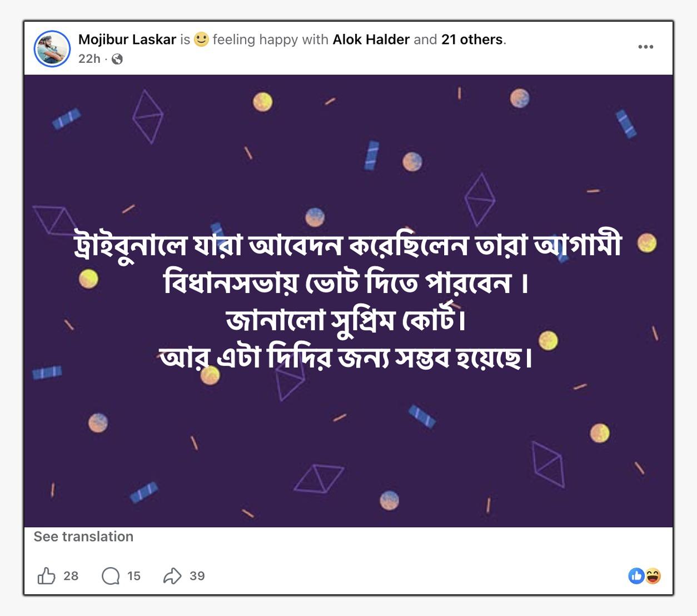Open the three-dot post options menu
Screen dimensions: 697x616
coord(645,47)
